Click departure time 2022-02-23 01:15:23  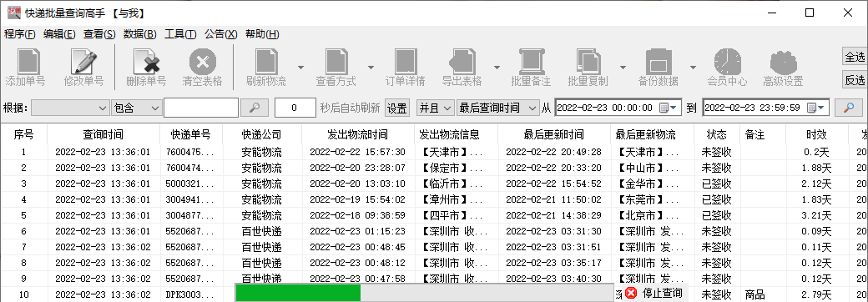coord(357,231)
